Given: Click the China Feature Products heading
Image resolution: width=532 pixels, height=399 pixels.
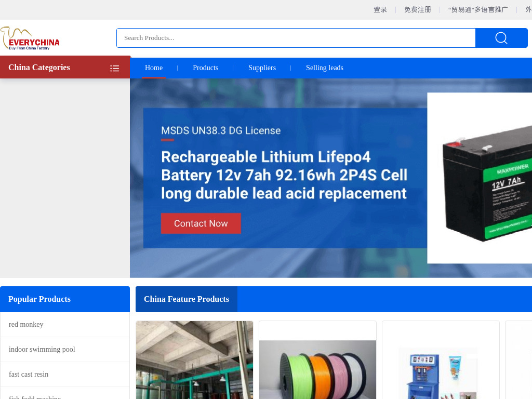Looking at the screenshot, I should [x=187, y=299].
